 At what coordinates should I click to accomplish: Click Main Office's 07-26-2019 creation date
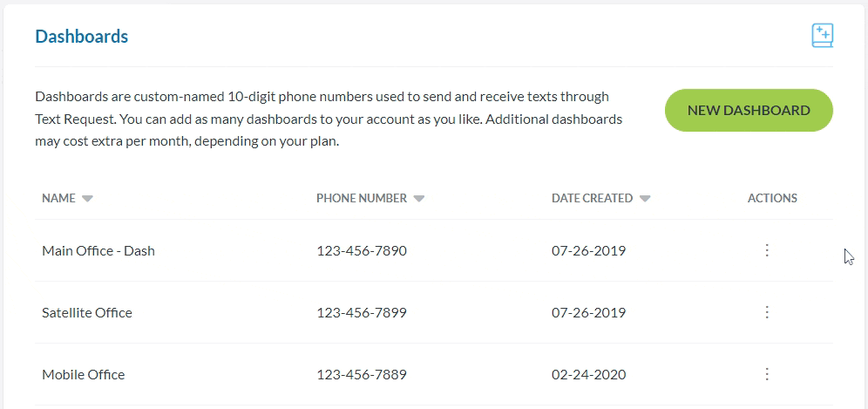pos(588,251)
